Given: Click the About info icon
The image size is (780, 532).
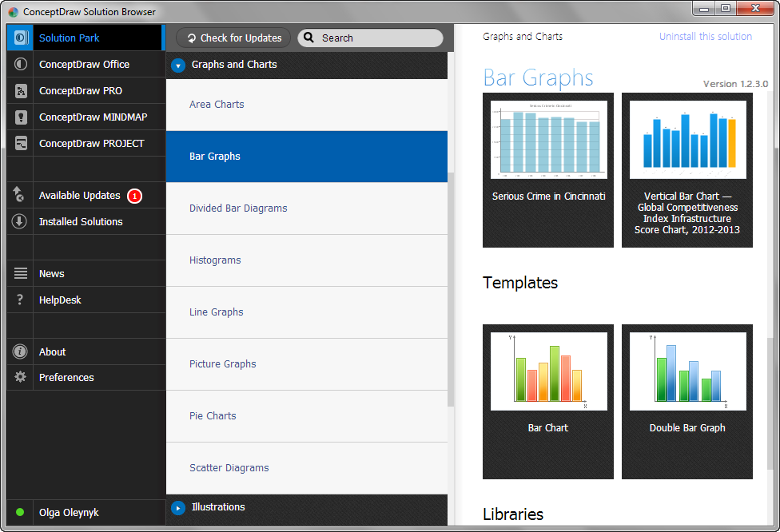Looking at the screenshot, I should [x=20, y=351].
